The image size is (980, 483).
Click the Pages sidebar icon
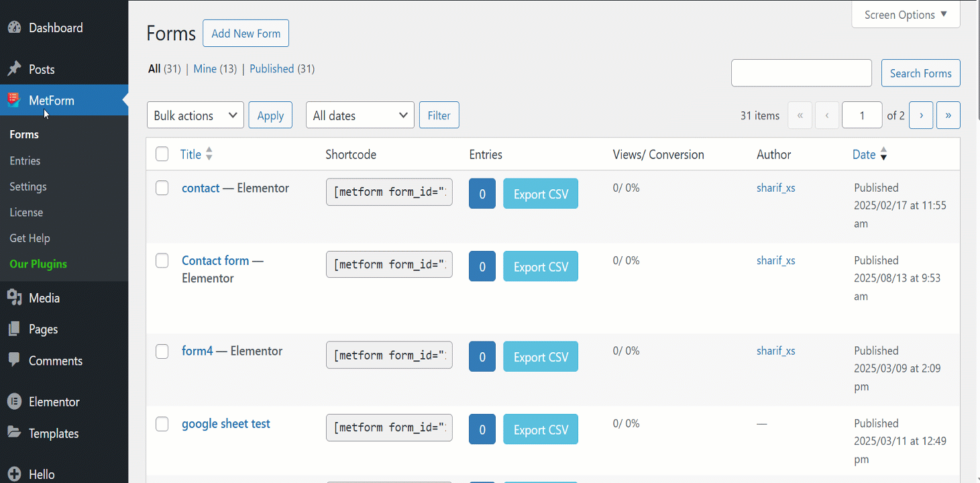tap(14, 329)
